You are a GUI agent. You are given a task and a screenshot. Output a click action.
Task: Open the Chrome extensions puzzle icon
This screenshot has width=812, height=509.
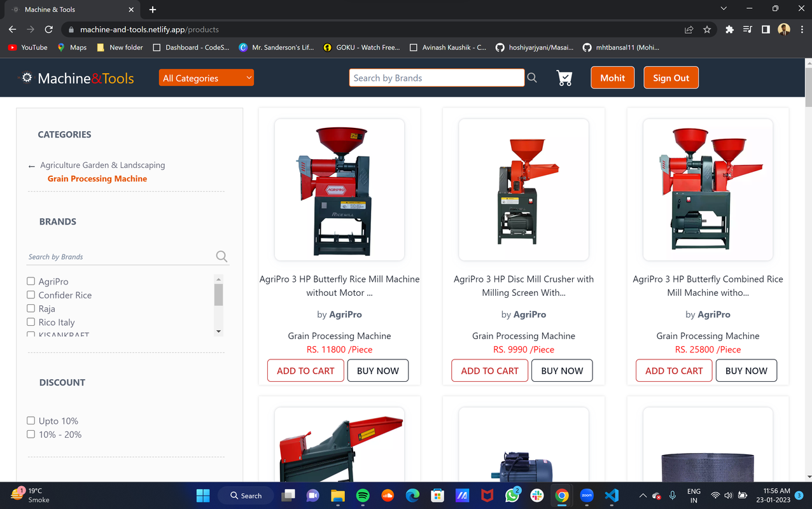[729, 29]
